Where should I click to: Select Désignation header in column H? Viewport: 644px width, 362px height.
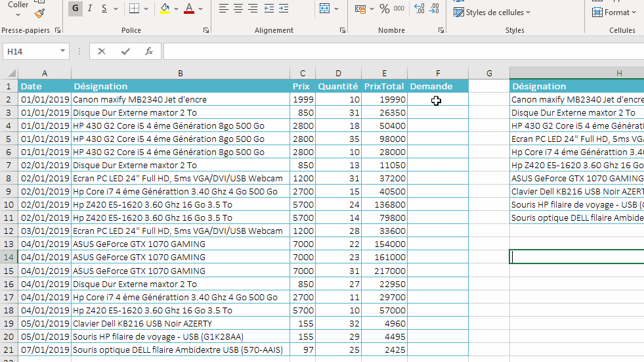pos(577,86)
